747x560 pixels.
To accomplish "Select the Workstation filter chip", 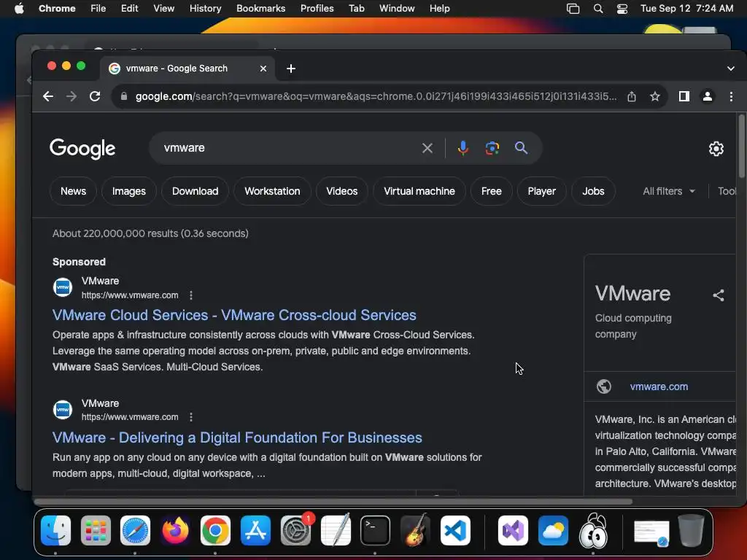I will [x=273, y=192].
